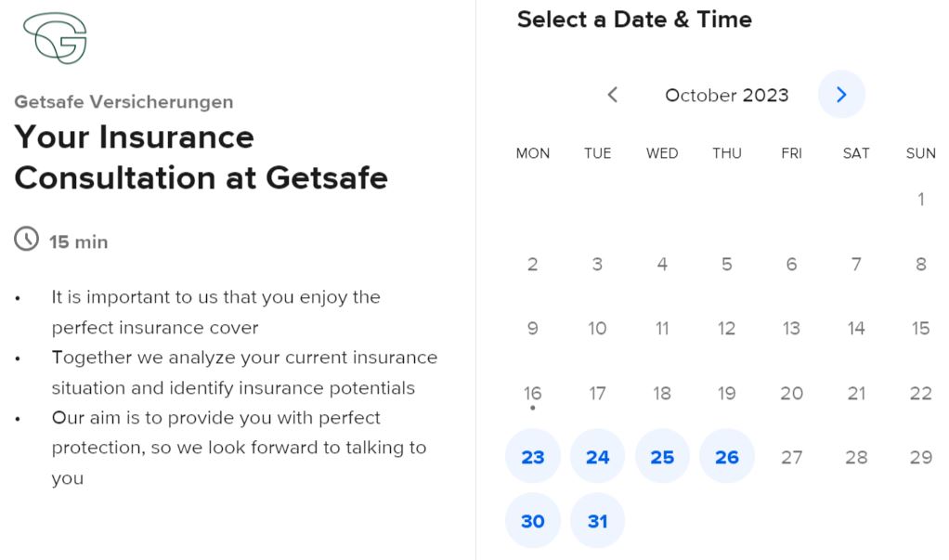Click the Your Insurance Consultation heading
The height and width of the screenshot is (560, 949).
coord(201,157)
